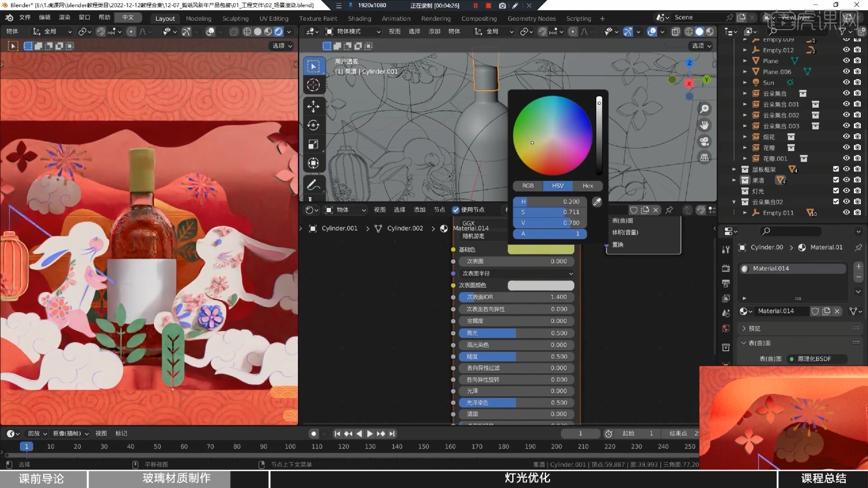The image size is (868, 488).
Task: Pause the screen recording
Action: [x=476, y=5]
